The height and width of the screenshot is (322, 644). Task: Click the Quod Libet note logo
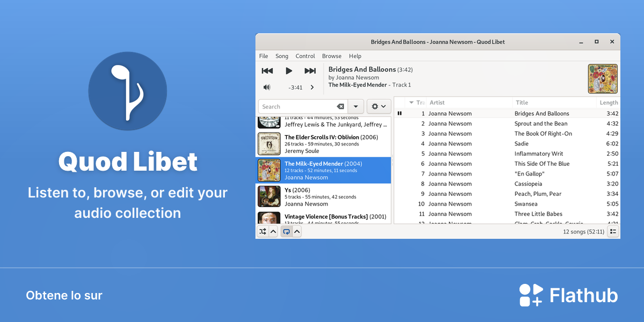tap(128, 91)
